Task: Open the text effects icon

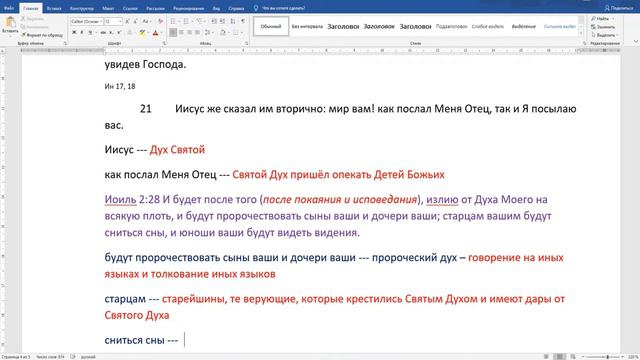Action: (x=130, y=32)
